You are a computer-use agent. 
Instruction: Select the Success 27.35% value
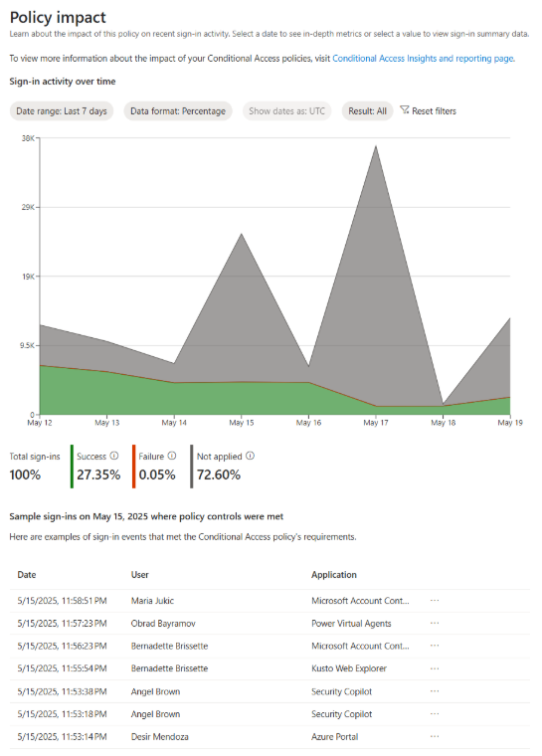point(98,474)
